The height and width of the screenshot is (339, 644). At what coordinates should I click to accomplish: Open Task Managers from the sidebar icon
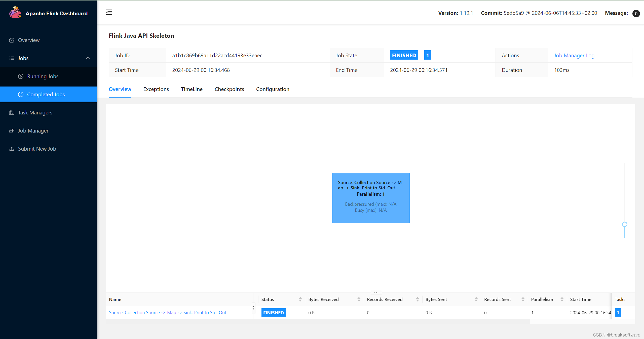pyautogui.click(x=12, y=112)
